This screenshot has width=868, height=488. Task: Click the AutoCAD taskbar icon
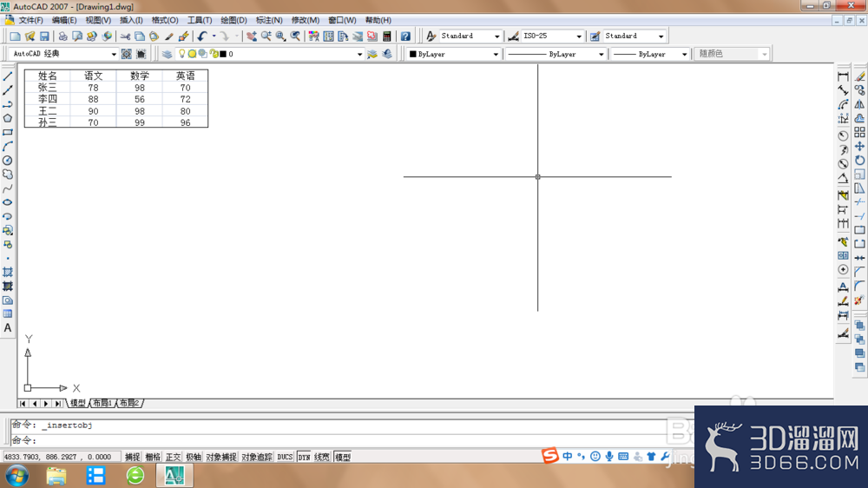174,475
